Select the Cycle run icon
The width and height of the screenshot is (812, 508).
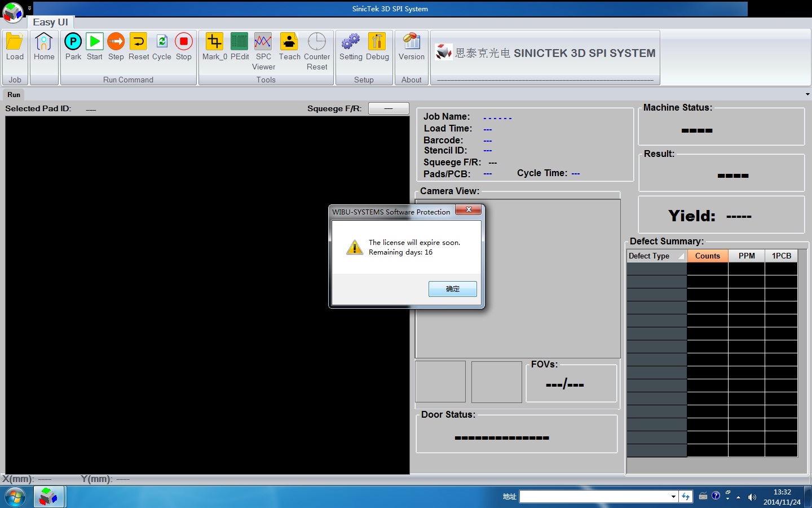(162, 42)
